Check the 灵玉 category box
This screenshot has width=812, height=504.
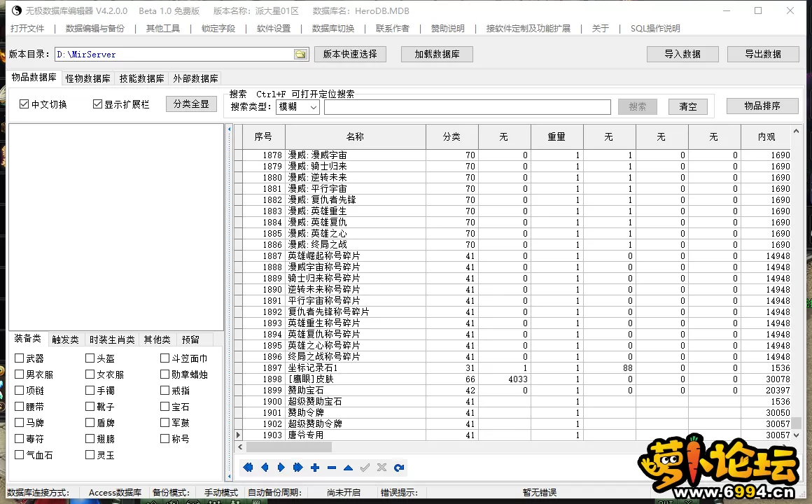(x=90, y=454)
